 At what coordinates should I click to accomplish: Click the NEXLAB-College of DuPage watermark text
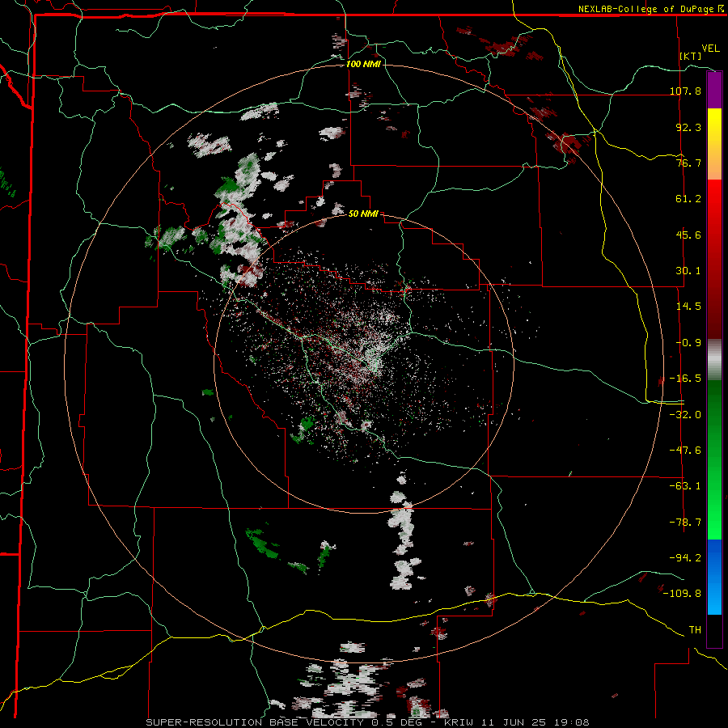tap(645, 9)
